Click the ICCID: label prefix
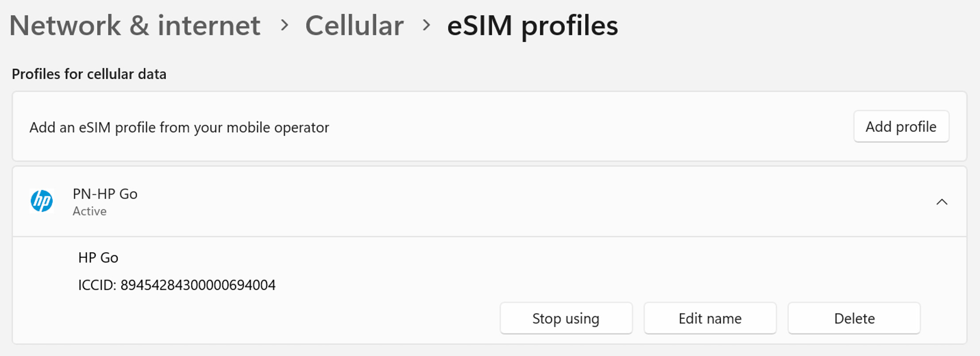Screen dimensions: 980x356 click(x=97, y=285)
